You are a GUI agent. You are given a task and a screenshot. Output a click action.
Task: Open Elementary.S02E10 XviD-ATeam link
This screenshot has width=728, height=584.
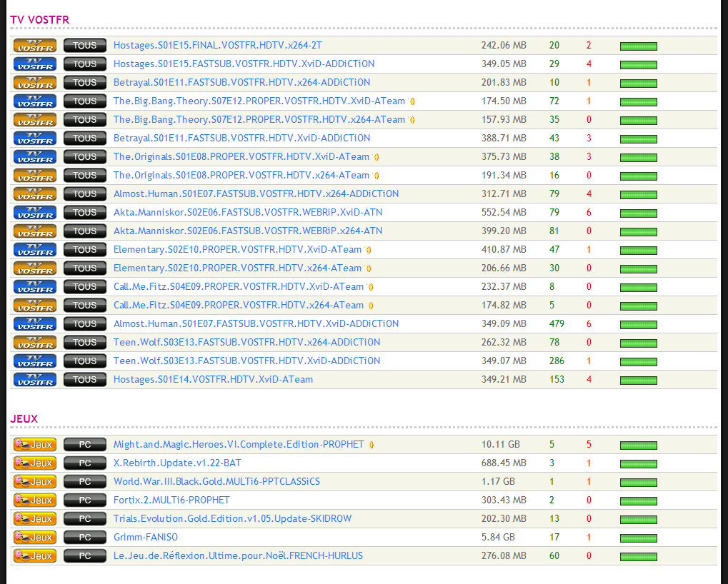(237, 250)
